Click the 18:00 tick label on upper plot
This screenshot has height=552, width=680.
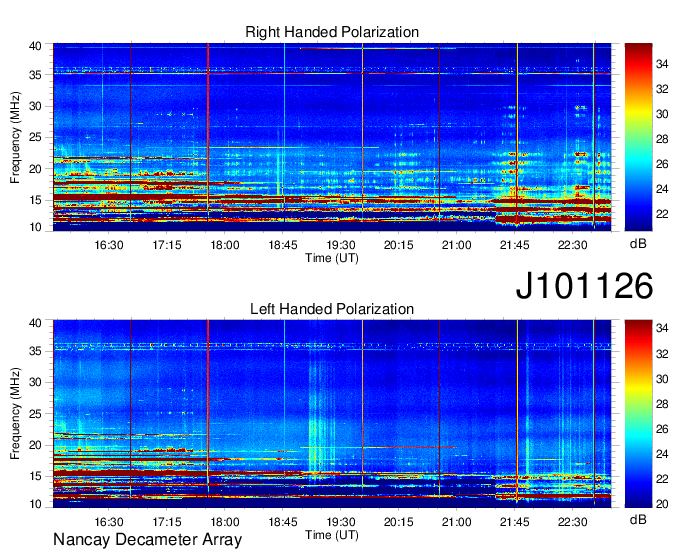click(x=225, y=245)
